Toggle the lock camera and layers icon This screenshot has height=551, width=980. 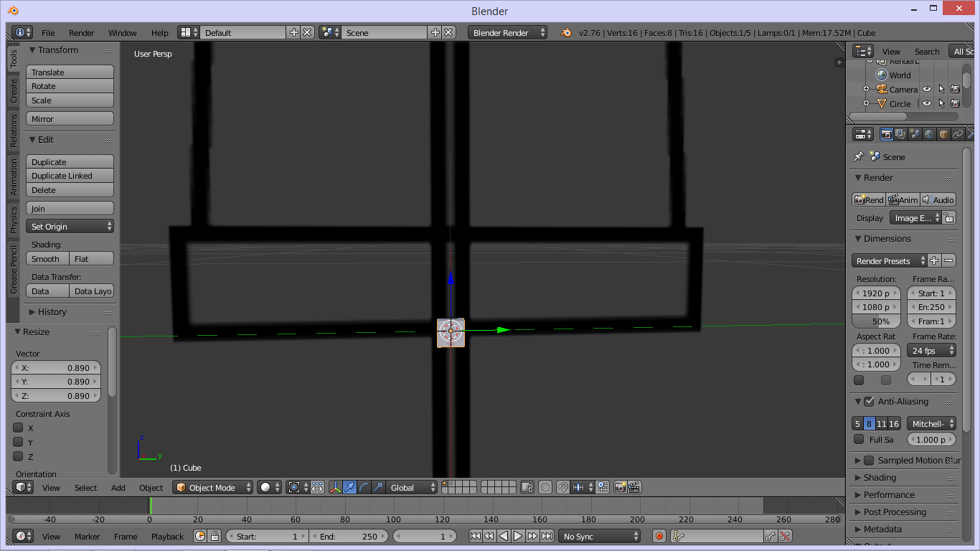coord(527,487)
